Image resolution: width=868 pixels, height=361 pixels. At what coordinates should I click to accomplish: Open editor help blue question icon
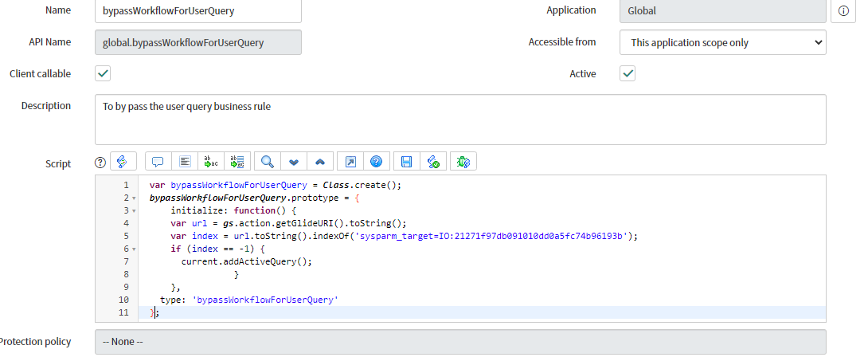click(x=377, y=162)
